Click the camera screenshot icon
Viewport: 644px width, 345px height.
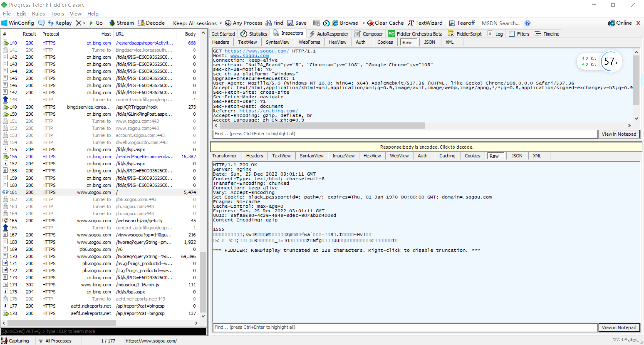click(316, 23)
